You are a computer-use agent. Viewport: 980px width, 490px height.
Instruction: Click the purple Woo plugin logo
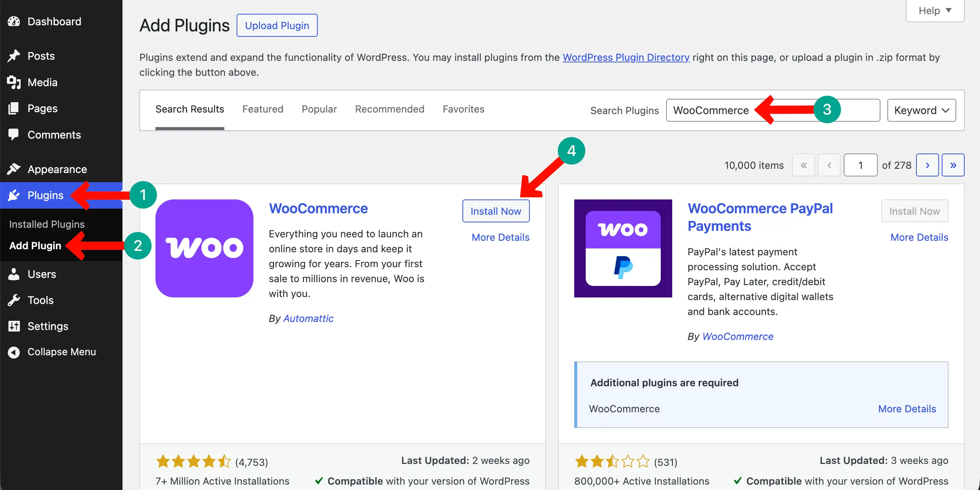204,248
